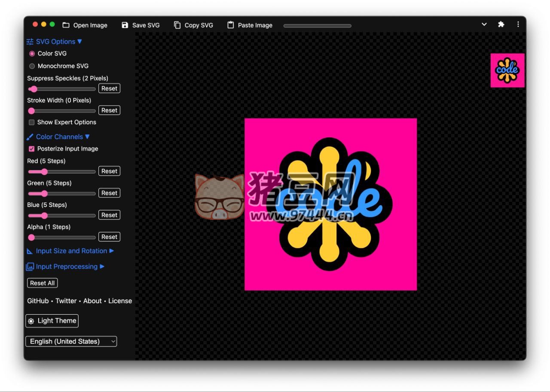Expand the Input Size and Rotation section
The height and width of the screenshot is (392, 550).
71,251
